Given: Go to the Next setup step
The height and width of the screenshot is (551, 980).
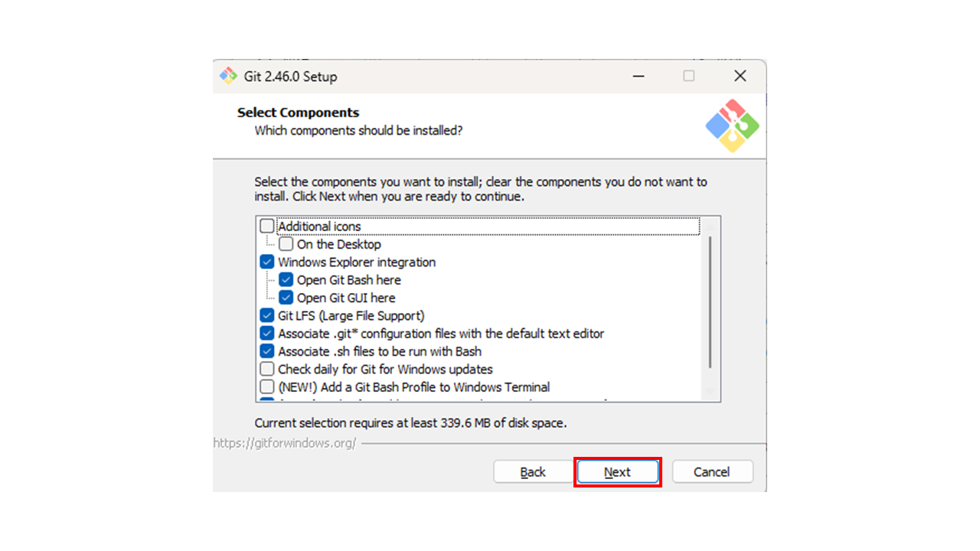Looking at the screenshot, I should point(617,472).
